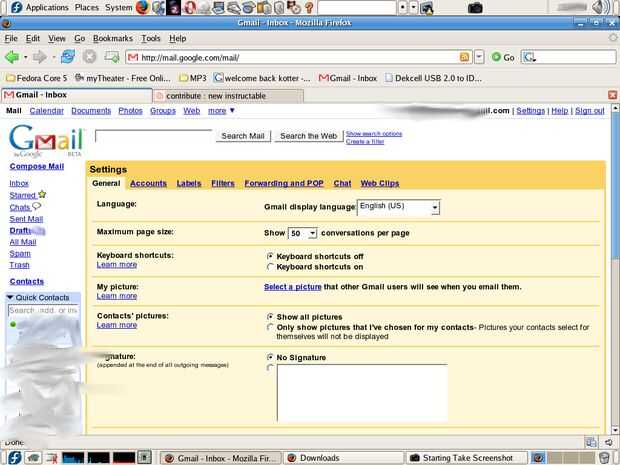
Task: Switch to the Accounts settings tab
Action: coord(148,183)
